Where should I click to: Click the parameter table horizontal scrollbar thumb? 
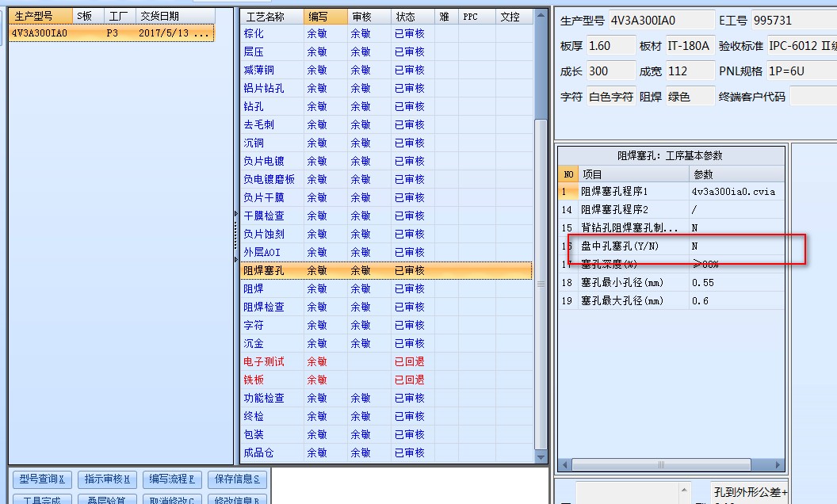661,465
